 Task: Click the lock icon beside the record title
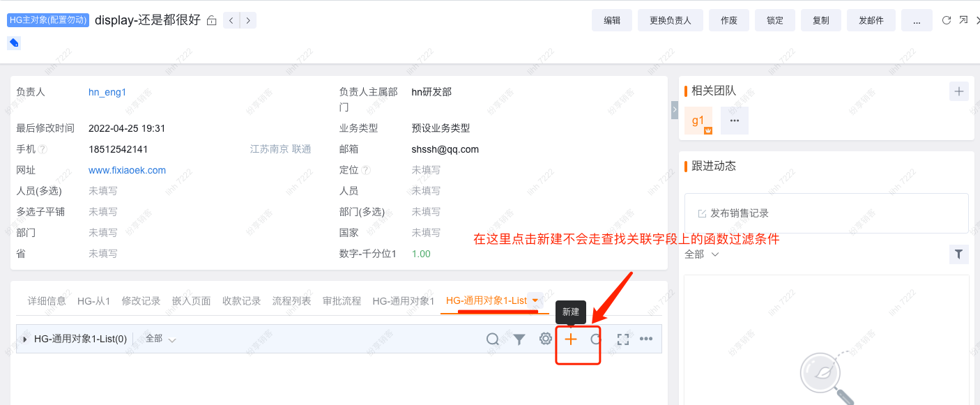(212, 20)
